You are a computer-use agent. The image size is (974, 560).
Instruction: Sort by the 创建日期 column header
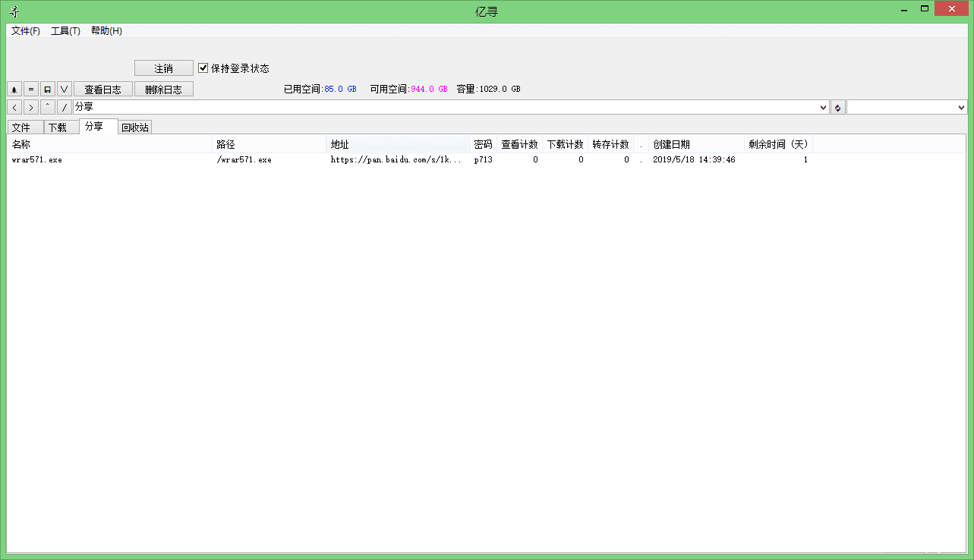click(x=697, y=144)
